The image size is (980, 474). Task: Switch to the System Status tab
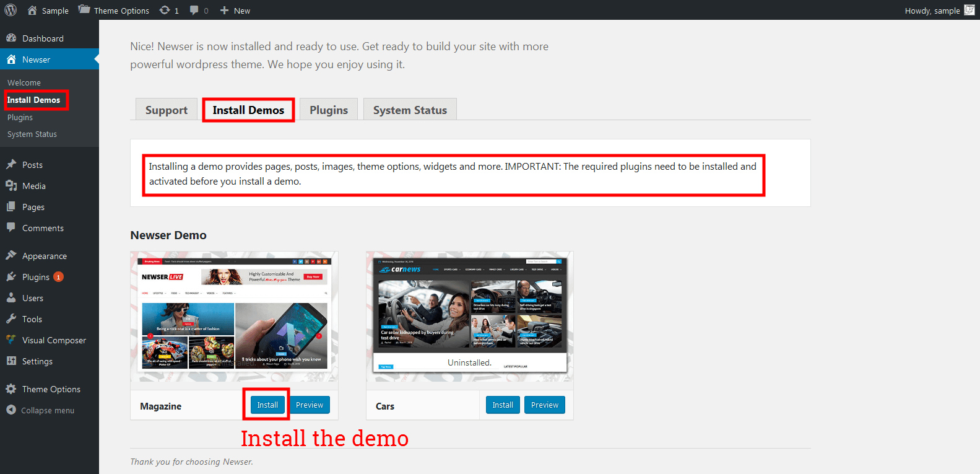coord(409,110)
